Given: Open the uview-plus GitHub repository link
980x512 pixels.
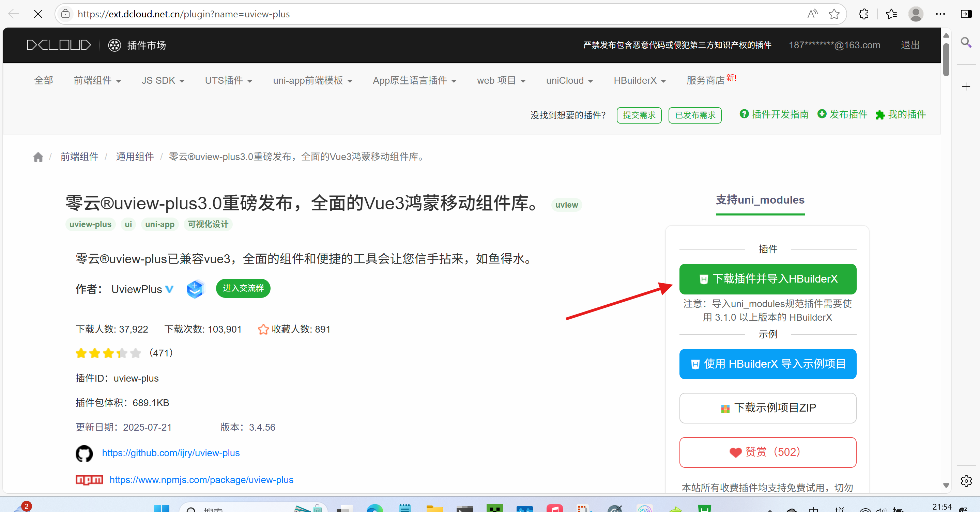Looking at the screenshot, I should pos(170,453).
